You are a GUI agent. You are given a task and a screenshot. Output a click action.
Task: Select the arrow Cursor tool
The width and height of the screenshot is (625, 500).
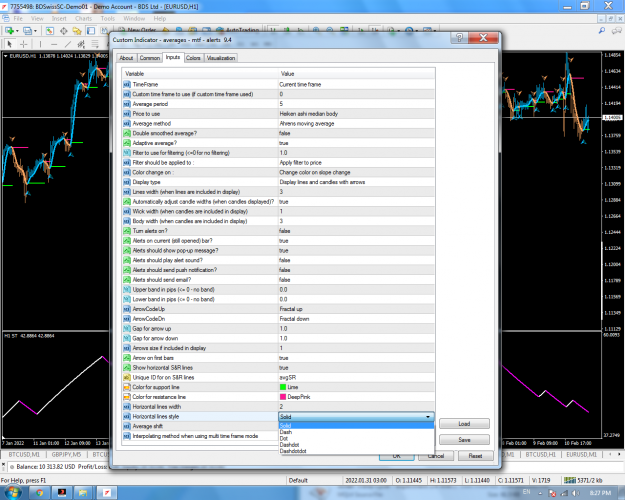coord(10,44)
